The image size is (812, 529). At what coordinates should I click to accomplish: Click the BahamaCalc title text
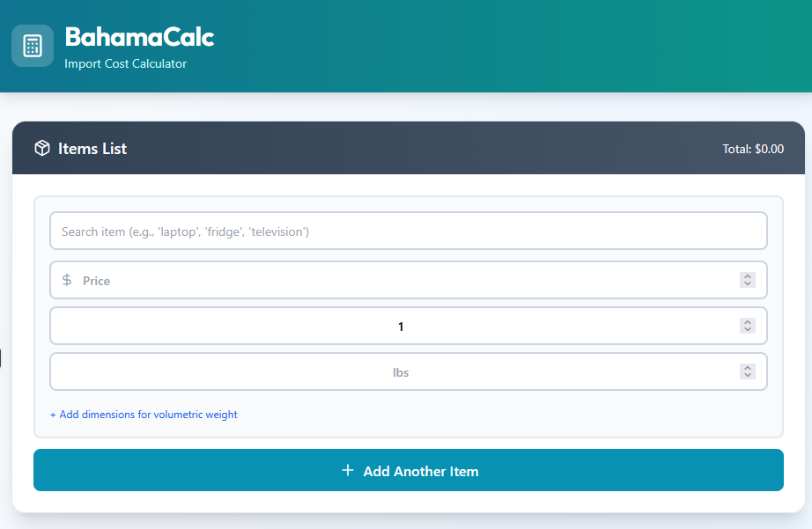[139, 38]
